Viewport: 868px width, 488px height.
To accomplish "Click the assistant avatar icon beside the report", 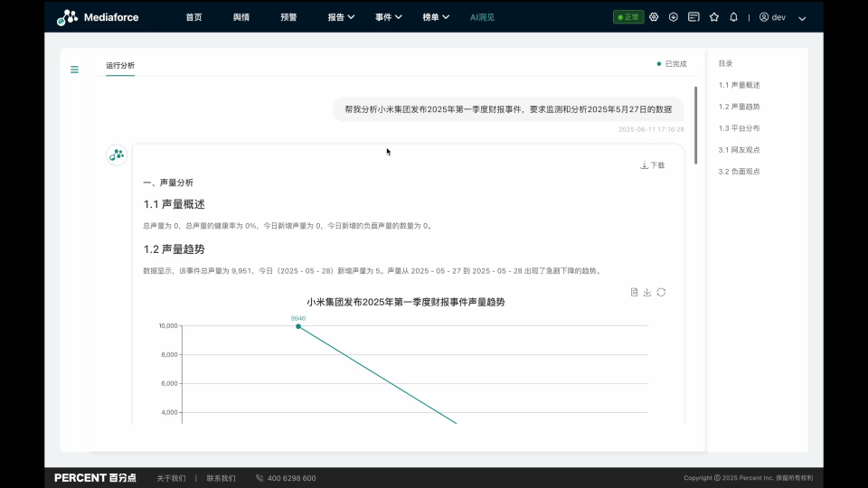I will (x=117, y=155).
